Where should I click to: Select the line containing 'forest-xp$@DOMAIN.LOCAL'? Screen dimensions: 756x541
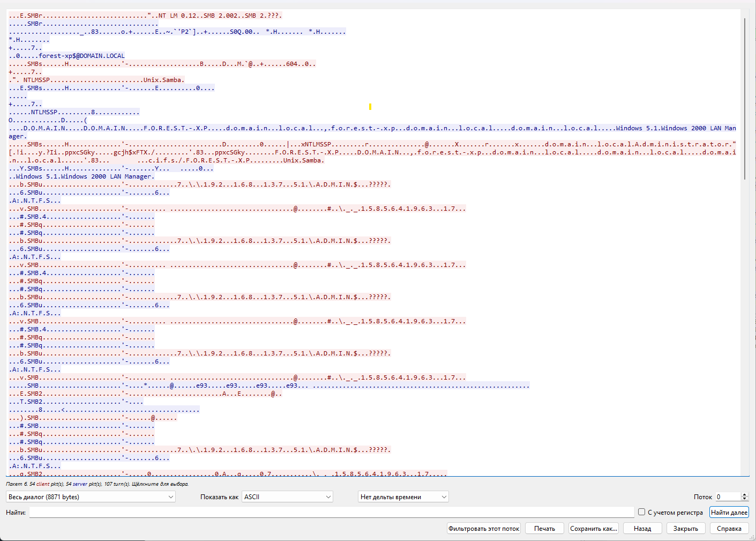(x=66, y=56)
